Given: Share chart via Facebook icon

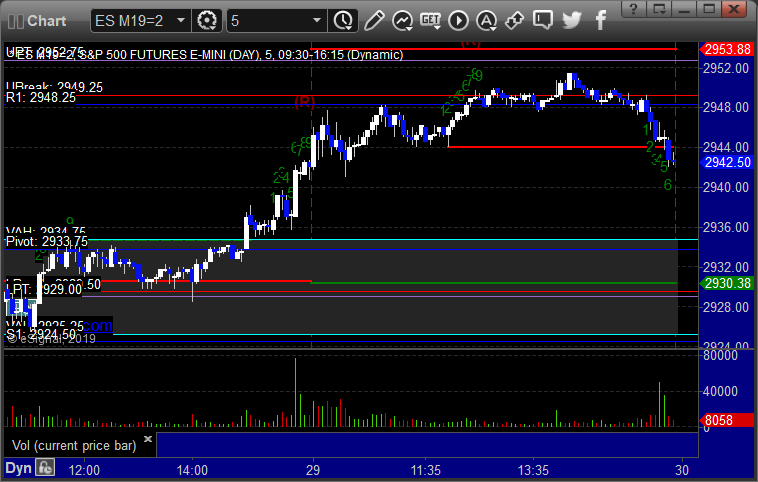Looking at the screenshot, I should click(x=600, y=20).
